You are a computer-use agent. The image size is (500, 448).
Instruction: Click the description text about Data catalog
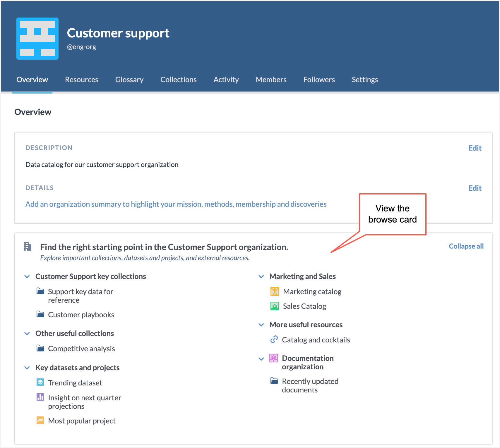[x=102, y=165]
